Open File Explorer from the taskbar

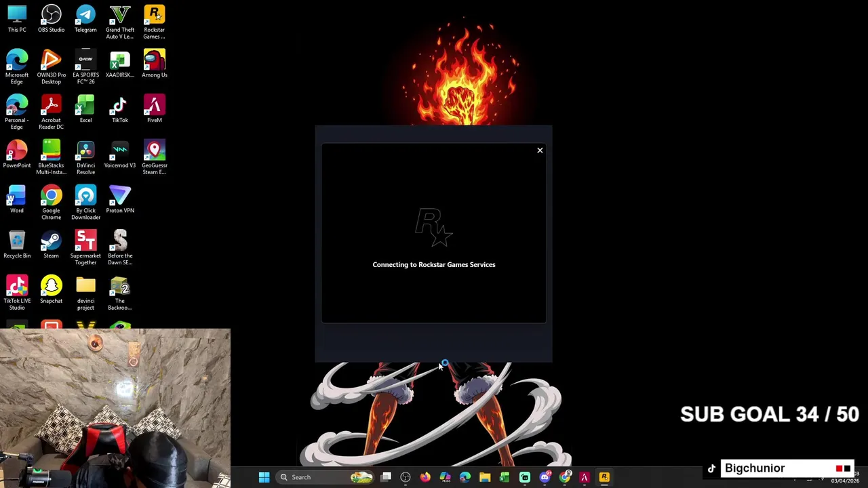coord(485,477)
